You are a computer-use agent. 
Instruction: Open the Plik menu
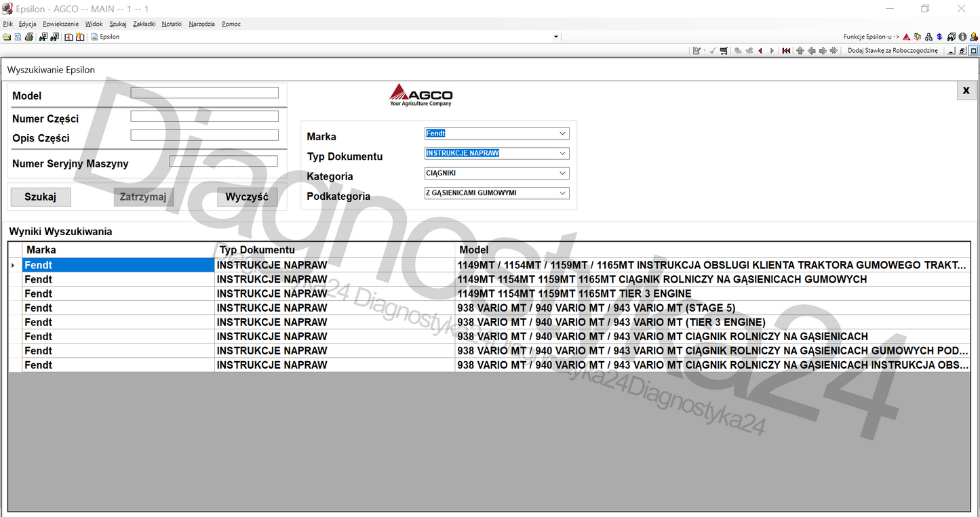point(8,24)
